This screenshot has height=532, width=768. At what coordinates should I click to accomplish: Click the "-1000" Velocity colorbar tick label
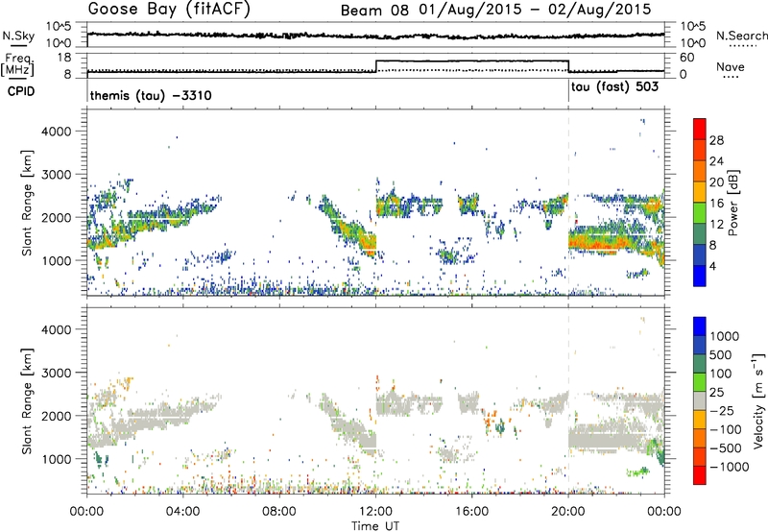click(730, 467)
